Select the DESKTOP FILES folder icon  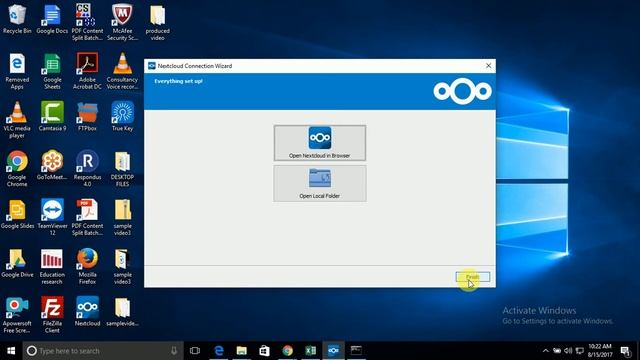pos(122,169)
